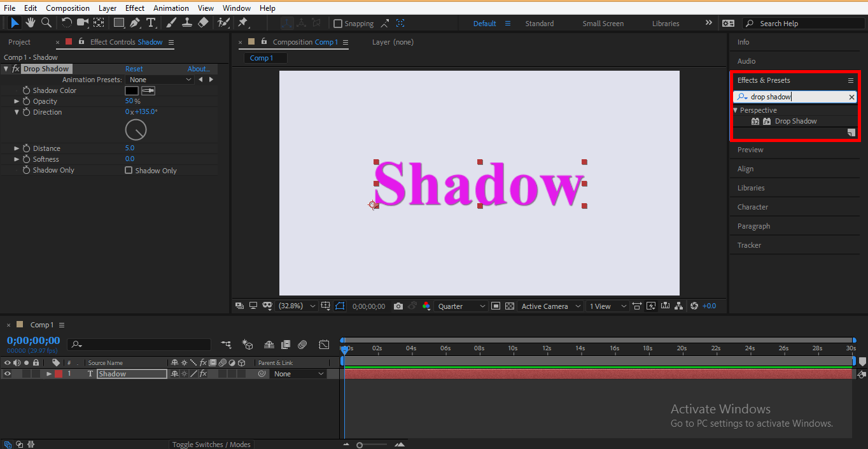The height and width of the screenshot is (449, 868).
Task: Hide the Shadow text layer
Action: click(6, 374)
